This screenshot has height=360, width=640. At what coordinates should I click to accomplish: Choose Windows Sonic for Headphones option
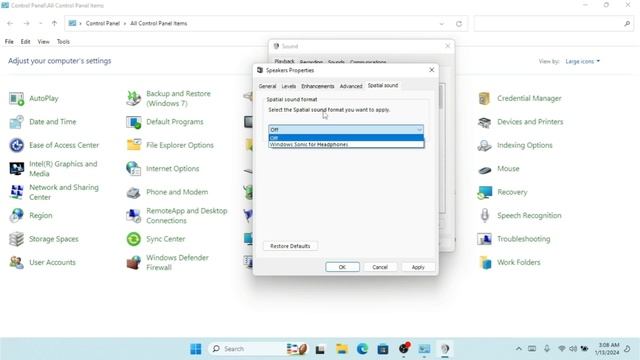pos(346,144)
